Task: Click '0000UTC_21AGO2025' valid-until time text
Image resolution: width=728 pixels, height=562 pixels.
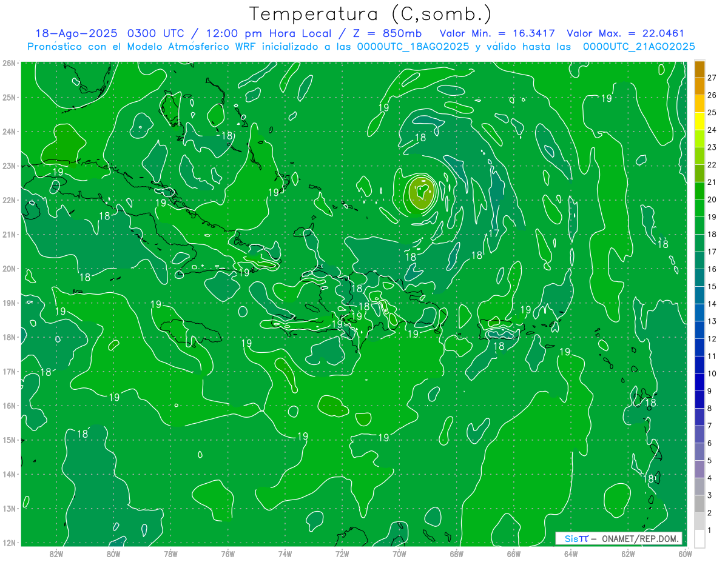Action: (x=639, y=47)
